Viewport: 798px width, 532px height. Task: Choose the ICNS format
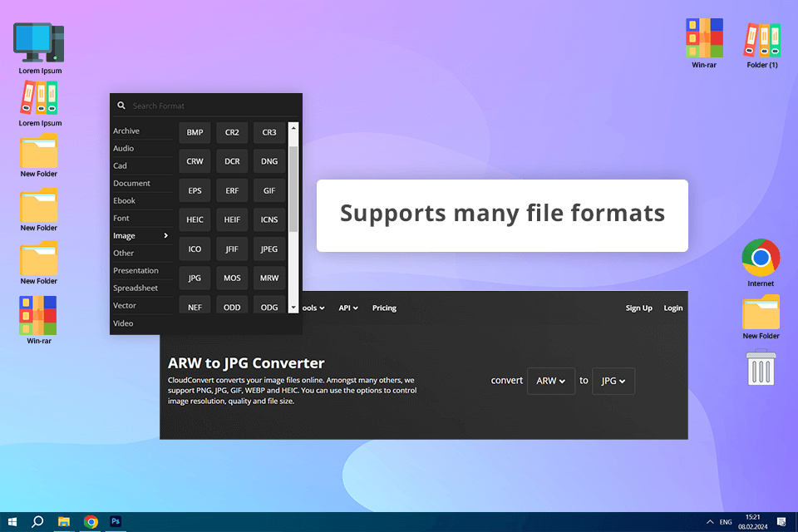pyautogui.click(x=269, y=220)
